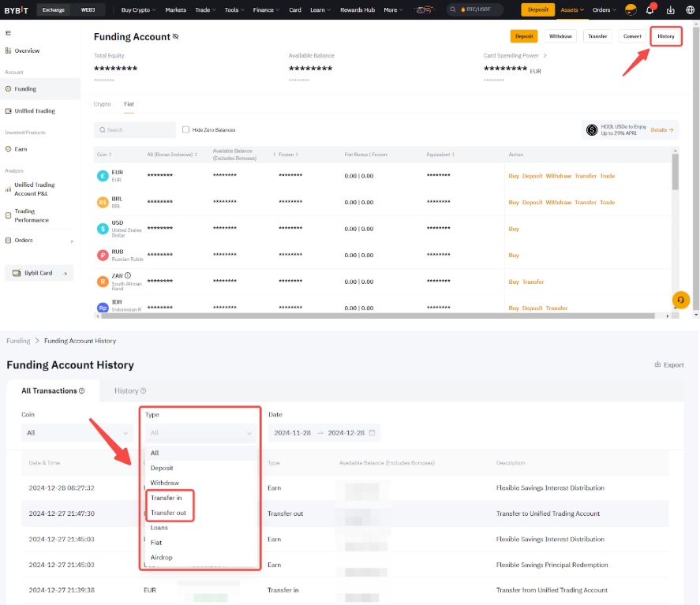Collapse the sidebar using the menu icon
Viewport: 700px width, 605px height.
click(8, 33)
